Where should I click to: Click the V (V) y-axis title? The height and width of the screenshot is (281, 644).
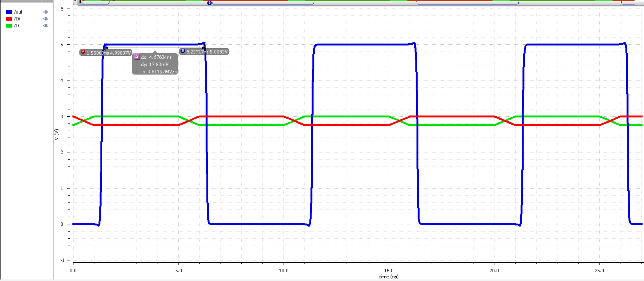[57, 135]
